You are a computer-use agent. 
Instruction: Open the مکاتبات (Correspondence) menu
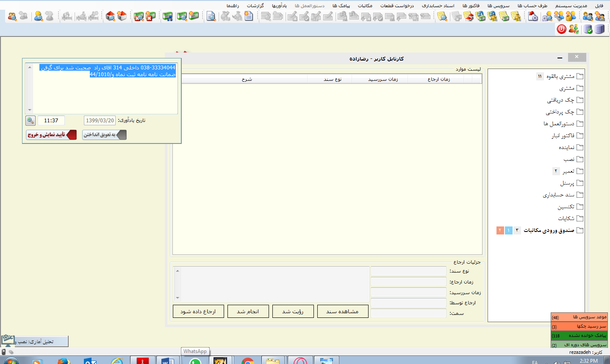tap(365, 6)
